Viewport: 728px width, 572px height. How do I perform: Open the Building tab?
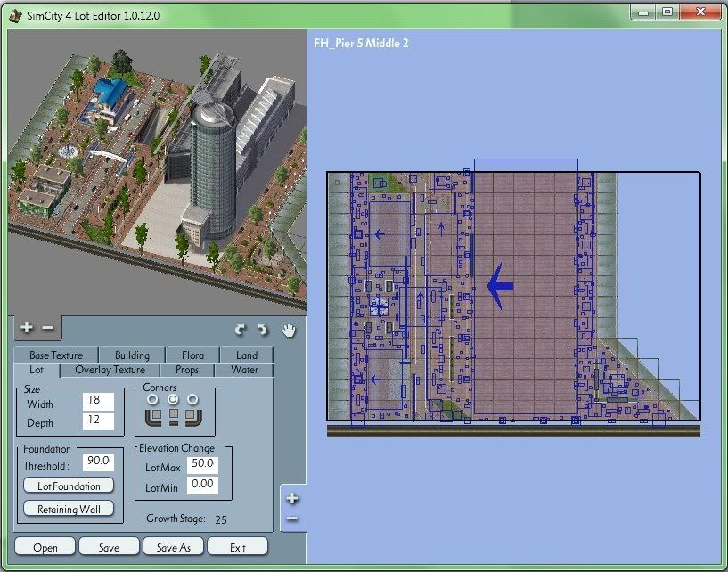132,355
